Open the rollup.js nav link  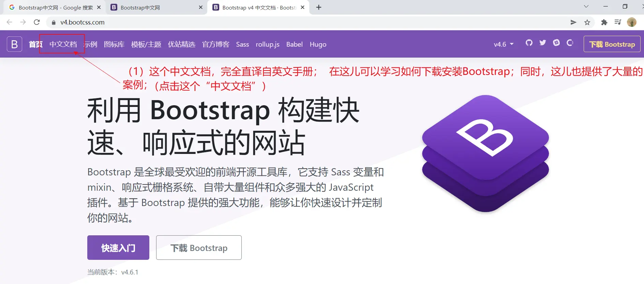[268, 44]
